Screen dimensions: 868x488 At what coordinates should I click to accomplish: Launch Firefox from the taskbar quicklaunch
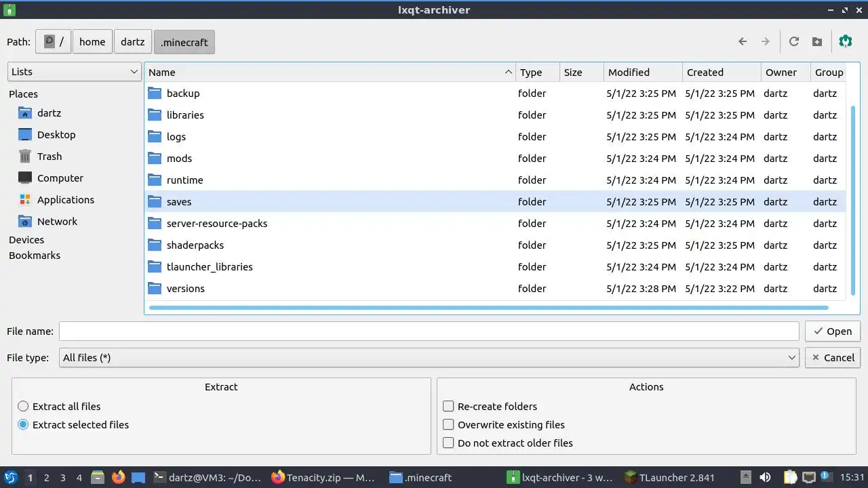[x=118, y=478]
